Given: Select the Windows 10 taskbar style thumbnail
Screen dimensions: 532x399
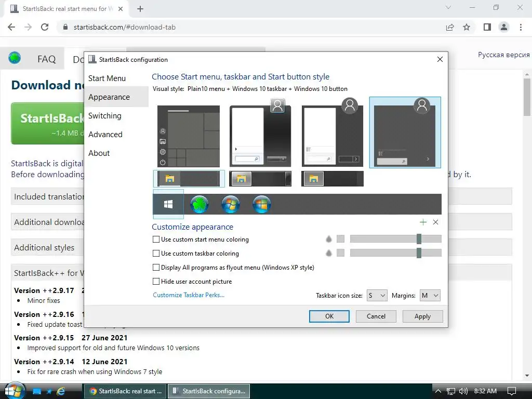Looking at the screenshot, I should tap(189, 179).
